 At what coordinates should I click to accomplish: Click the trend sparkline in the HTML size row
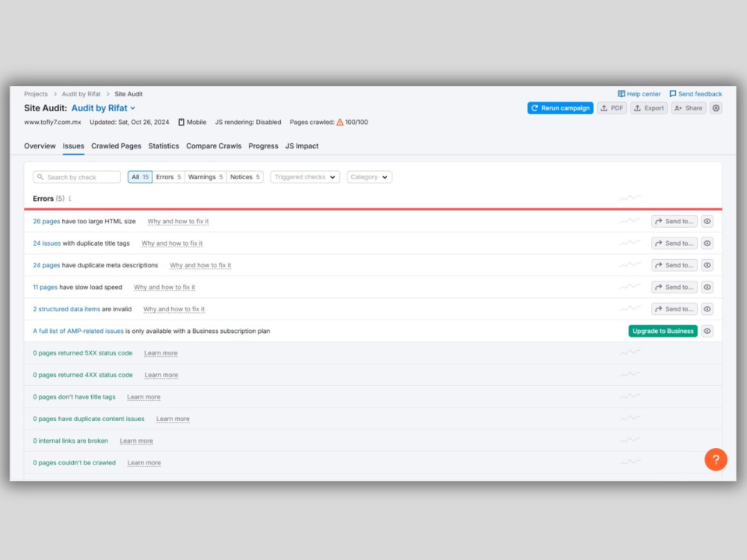[630, 221]
